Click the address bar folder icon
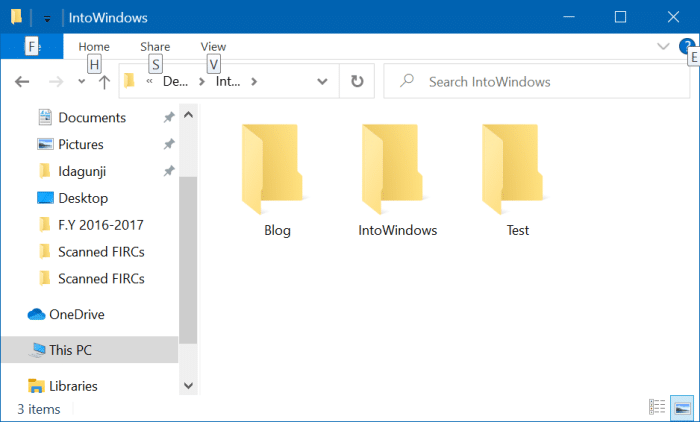This screenshot has width=700, height=422. (x=129, y=81)
